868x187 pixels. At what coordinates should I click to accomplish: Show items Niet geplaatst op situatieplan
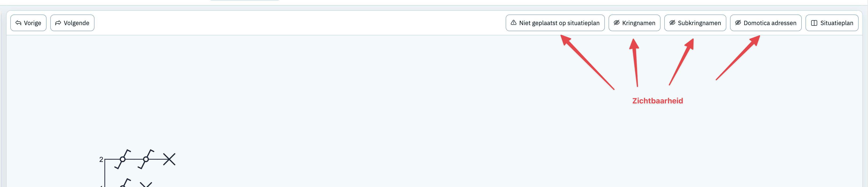pos(555,23)
